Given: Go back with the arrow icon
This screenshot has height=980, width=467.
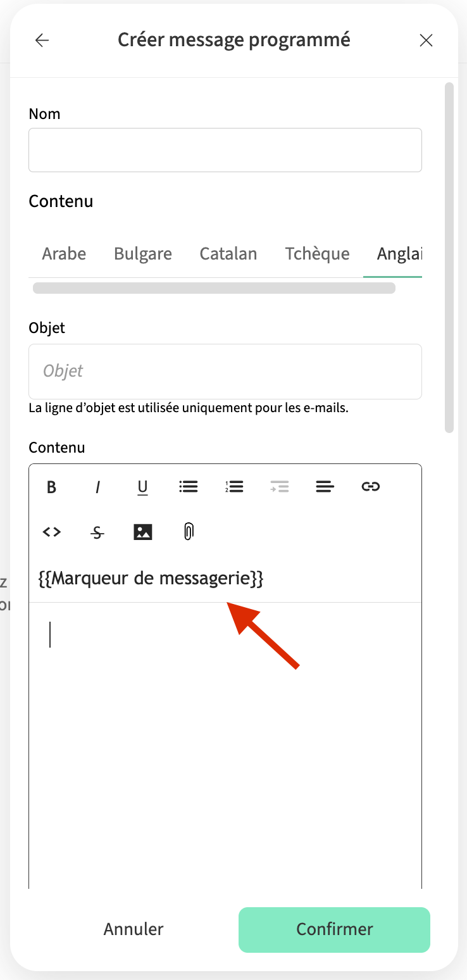Looking at the screenshot, I should click(x=42, y=41).
